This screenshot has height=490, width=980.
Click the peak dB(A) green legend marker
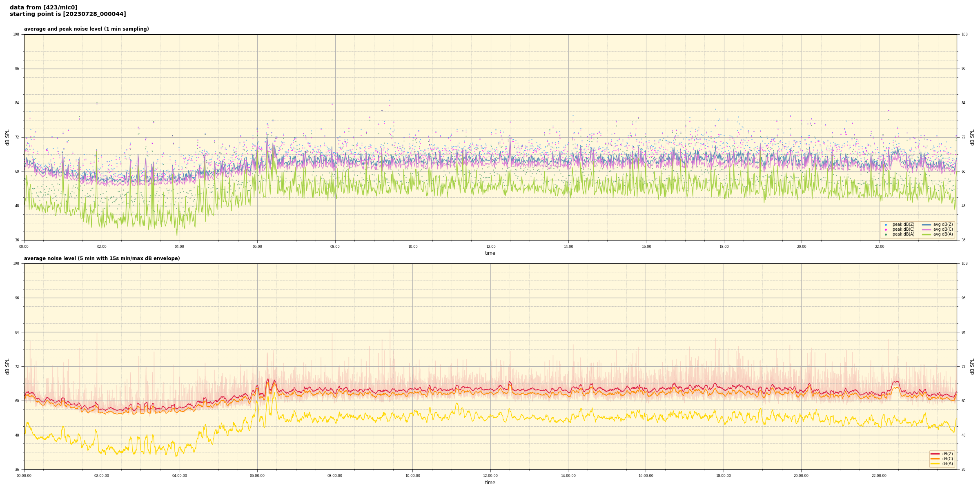click(886, 234)
